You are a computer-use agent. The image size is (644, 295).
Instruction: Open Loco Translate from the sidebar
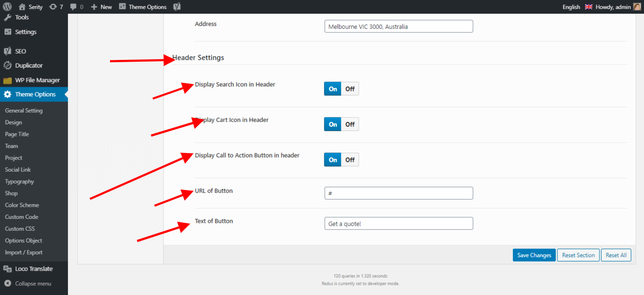tap(34, 269)
